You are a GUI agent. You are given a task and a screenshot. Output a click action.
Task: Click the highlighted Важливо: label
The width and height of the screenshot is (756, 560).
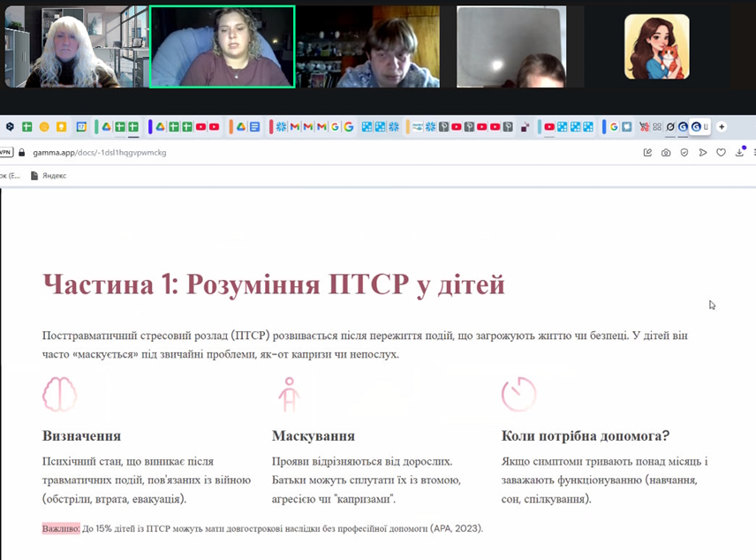pyautogui.click(x=61, y=528)
